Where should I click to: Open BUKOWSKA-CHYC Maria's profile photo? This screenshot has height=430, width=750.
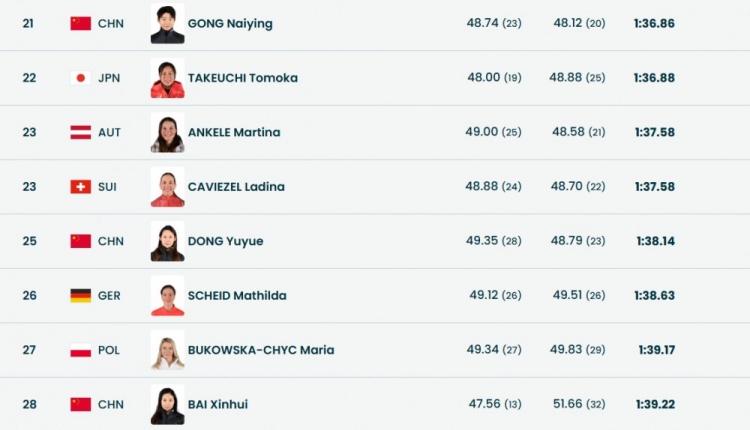click(x=167, y=350)
